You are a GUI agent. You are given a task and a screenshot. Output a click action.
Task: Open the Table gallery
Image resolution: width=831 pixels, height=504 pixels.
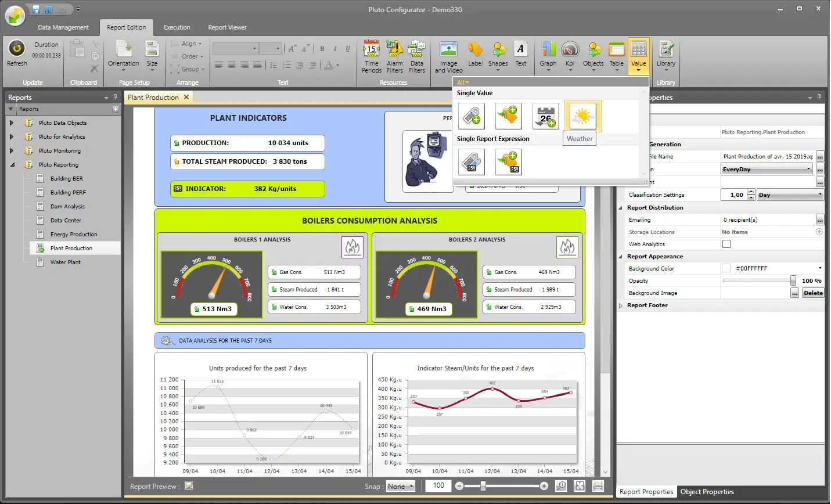click(x=617, y=56)
